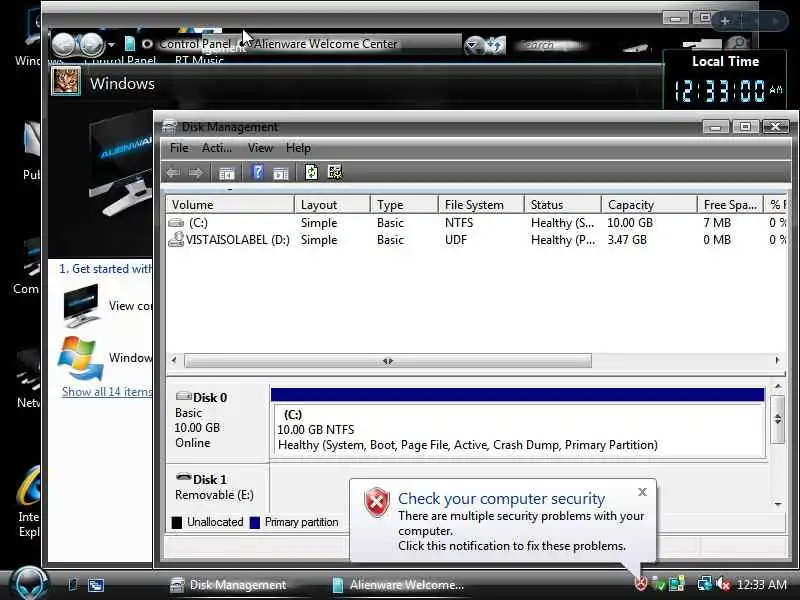The width and height of the screenshot is (800, 600).
Task: Select the (C:) 10.00 GB NTFS partition block
Action: 517,423
